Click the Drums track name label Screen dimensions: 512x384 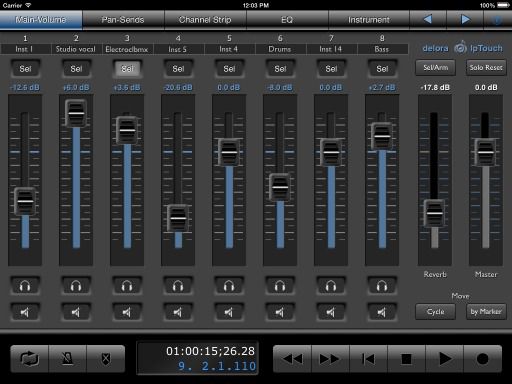click(280, 49)
